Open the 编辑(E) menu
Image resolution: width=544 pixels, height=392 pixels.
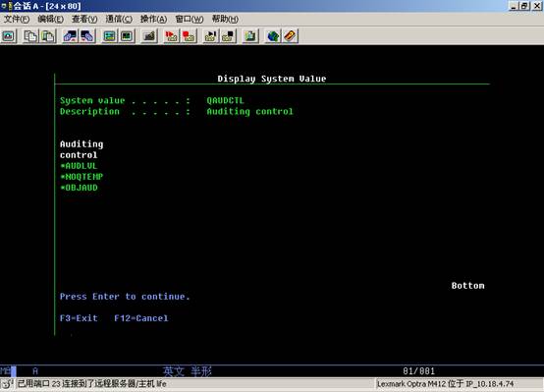click(51, 19)
